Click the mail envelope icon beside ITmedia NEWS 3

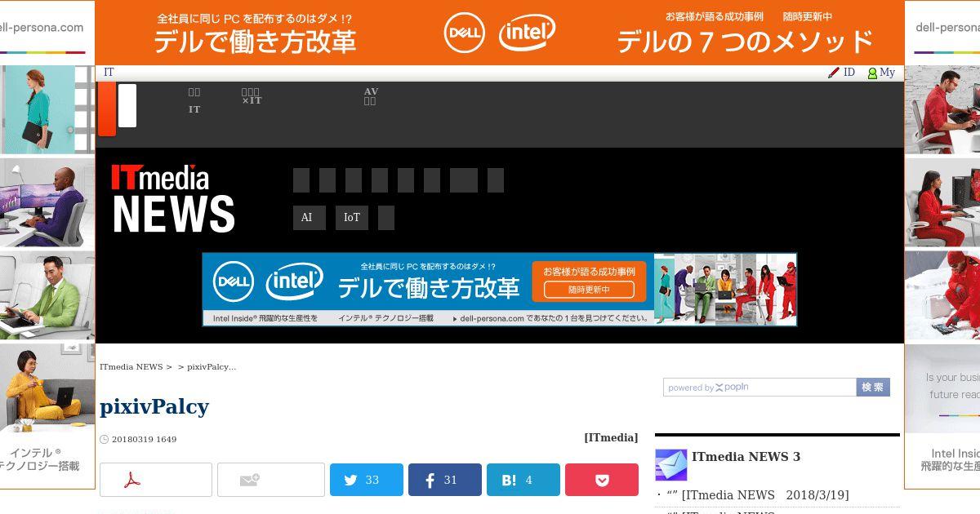(670, 465)
